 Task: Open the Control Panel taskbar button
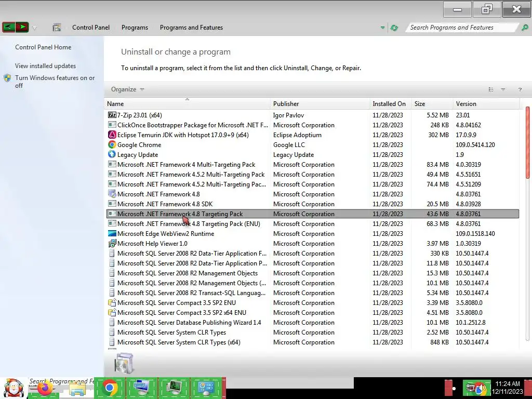206,388
